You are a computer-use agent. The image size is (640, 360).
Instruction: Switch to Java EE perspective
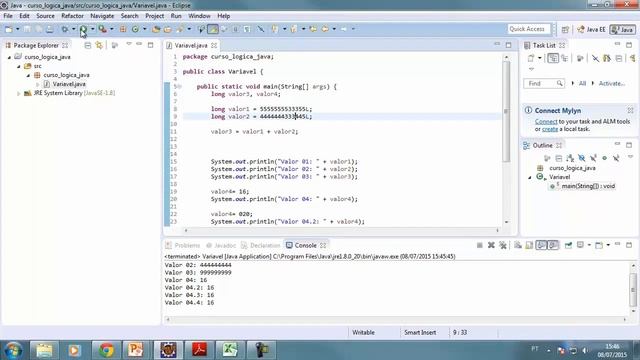(591, 29)
